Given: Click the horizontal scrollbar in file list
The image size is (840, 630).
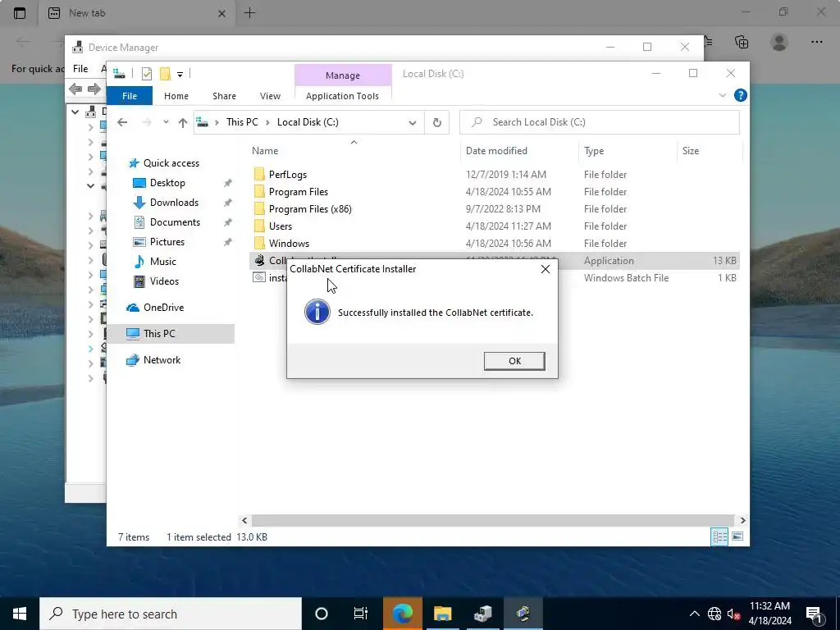Looking at the screenshot, I should tap(492, 520).
